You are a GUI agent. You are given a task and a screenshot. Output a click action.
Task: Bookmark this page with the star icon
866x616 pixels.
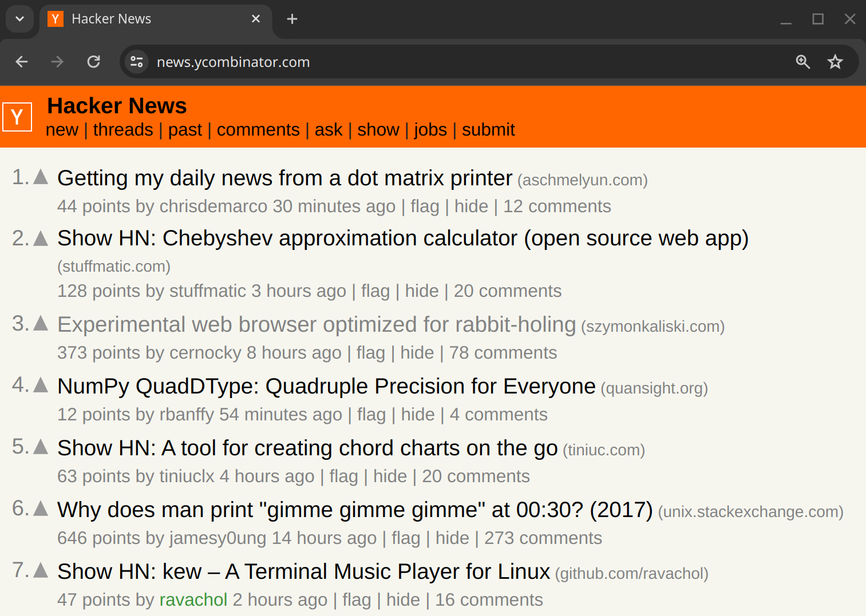pos(835,62)
